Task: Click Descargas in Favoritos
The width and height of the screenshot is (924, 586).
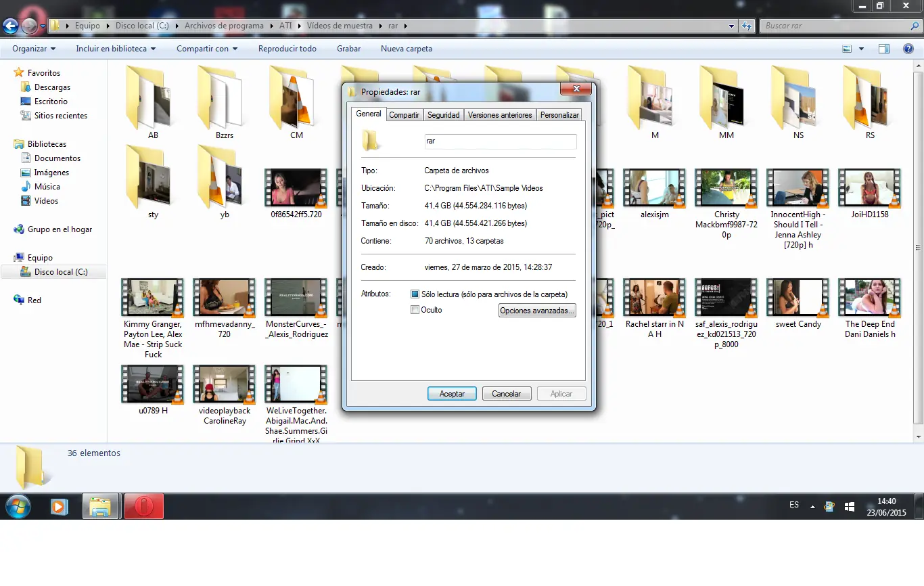Action: click(x=52, y=87)
